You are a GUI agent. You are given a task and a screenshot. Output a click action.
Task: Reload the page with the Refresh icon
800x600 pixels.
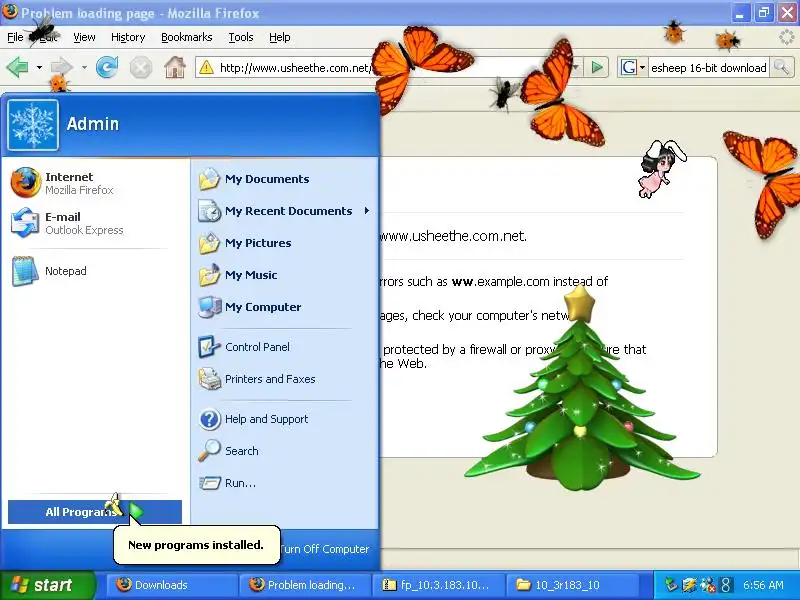(107, 67)
